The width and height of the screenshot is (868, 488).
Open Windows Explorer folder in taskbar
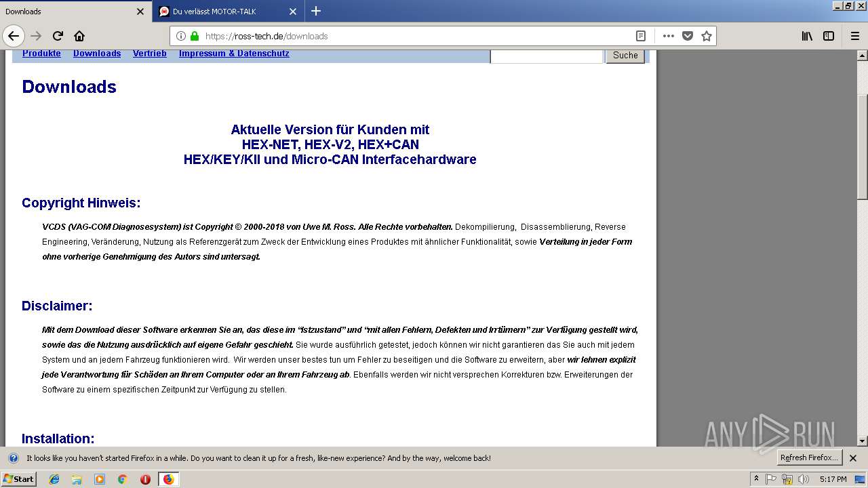click(x=77, y=479)
